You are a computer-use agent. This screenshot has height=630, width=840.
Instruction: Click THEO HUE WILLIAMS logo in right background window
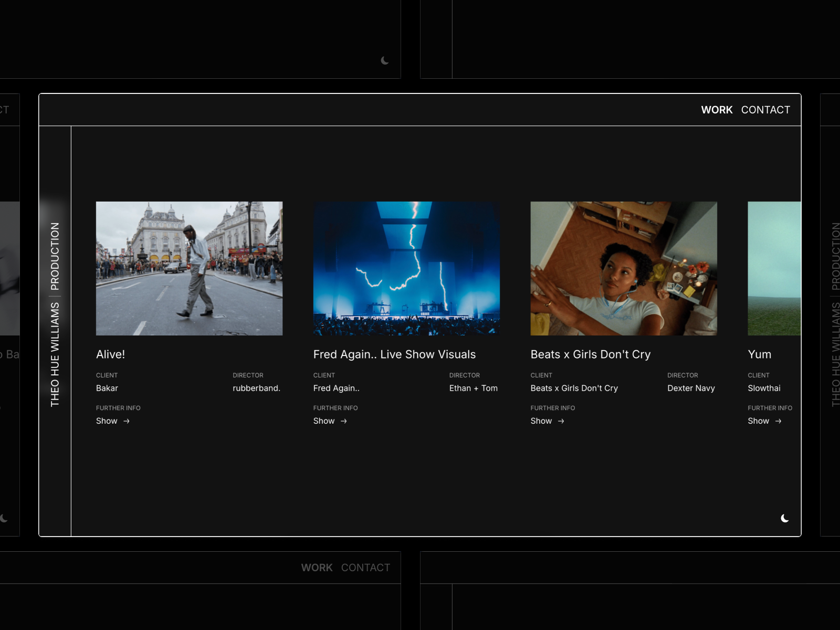click(x=836, y=314)
